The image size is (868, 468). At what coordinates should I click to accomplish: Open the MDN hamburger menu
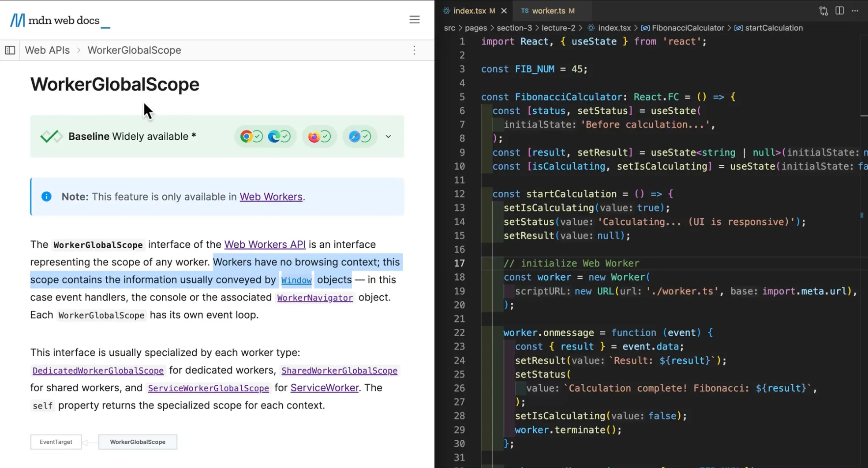414,19
